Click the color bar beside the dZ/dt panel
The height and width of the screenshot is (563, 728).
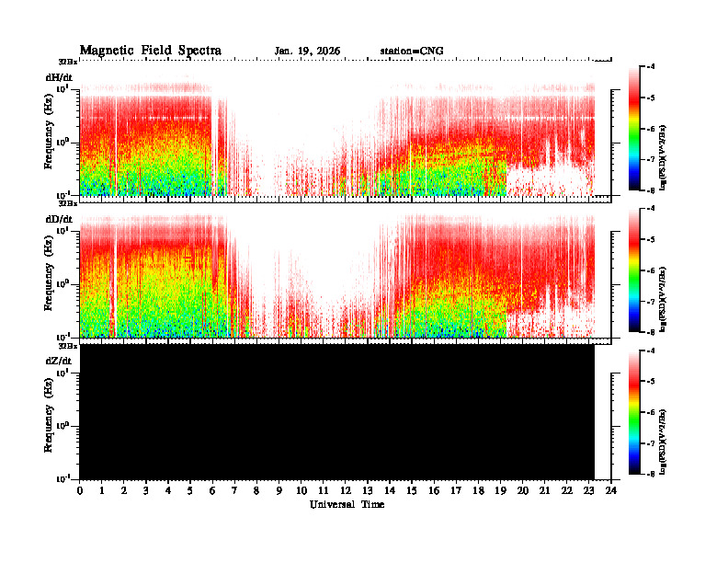coord(634,412)
